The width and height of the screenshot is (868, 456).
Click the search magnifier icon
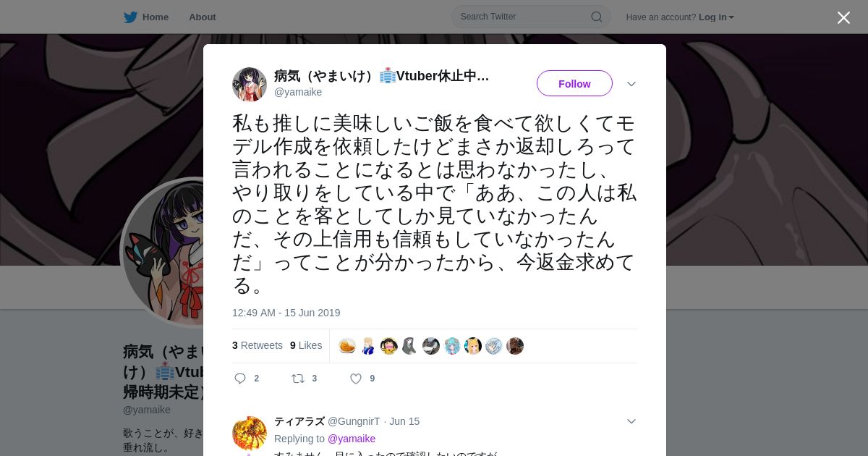597,17
